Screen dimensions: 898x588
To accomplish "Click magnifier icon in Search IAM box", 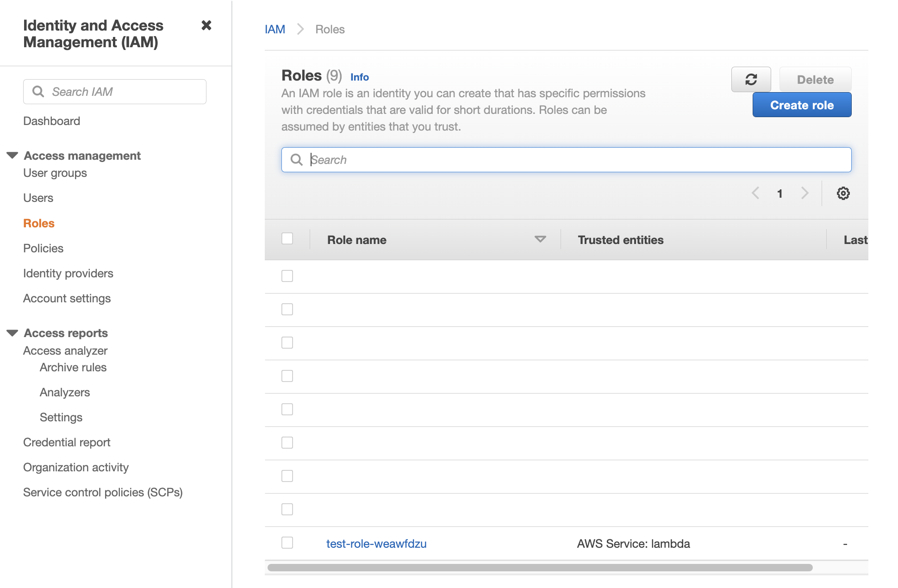I will pos(38,92).
